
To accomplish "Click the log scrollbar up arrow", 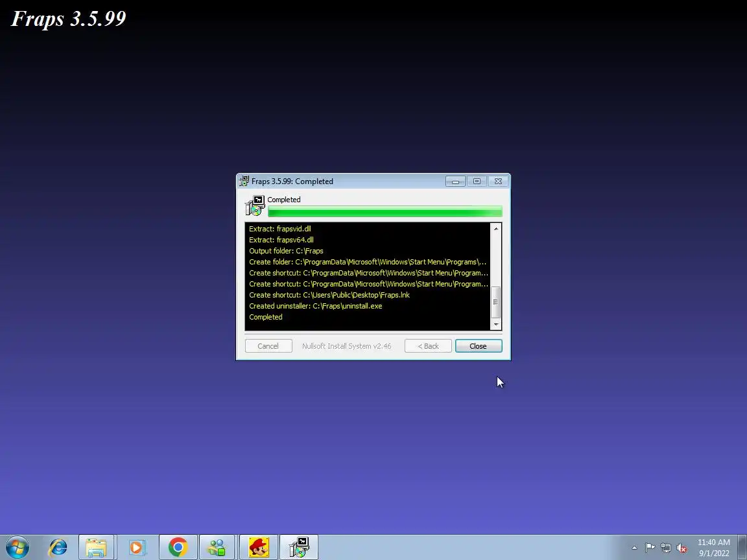I will 496,229.
